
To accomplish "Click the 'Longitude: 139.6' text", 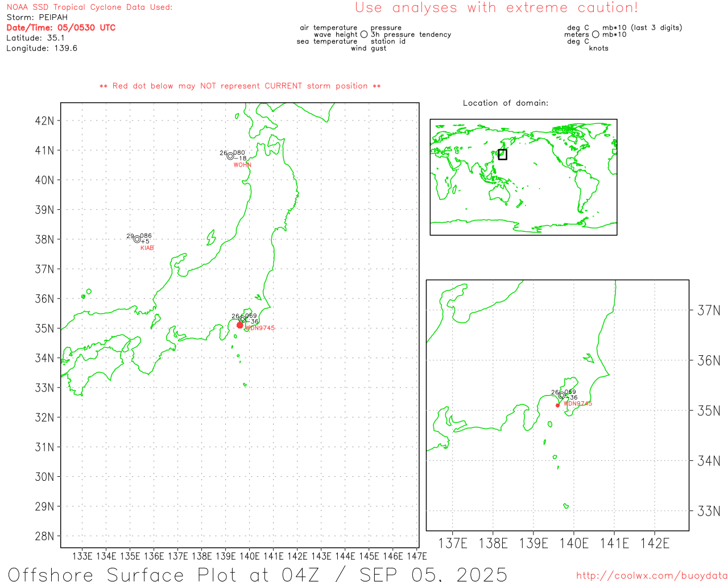I will point(42,48).
